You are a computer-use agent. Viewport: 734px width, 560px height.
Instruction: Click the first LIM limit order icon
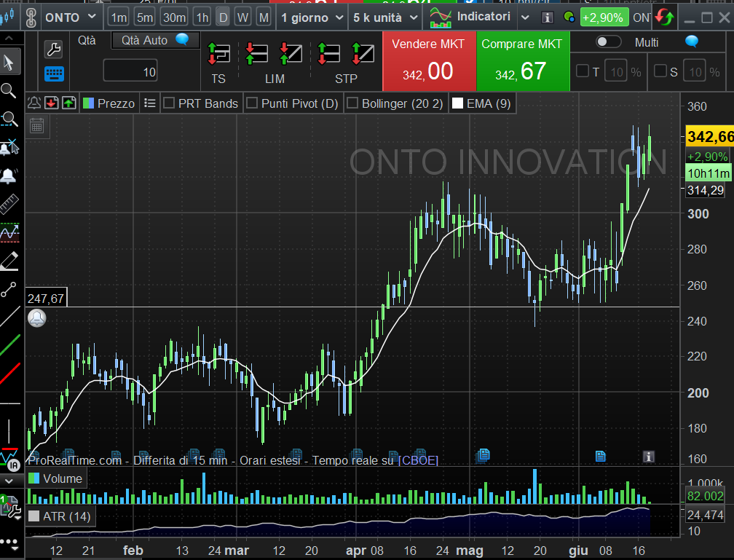pyautogui.click(x=256, y=53)
